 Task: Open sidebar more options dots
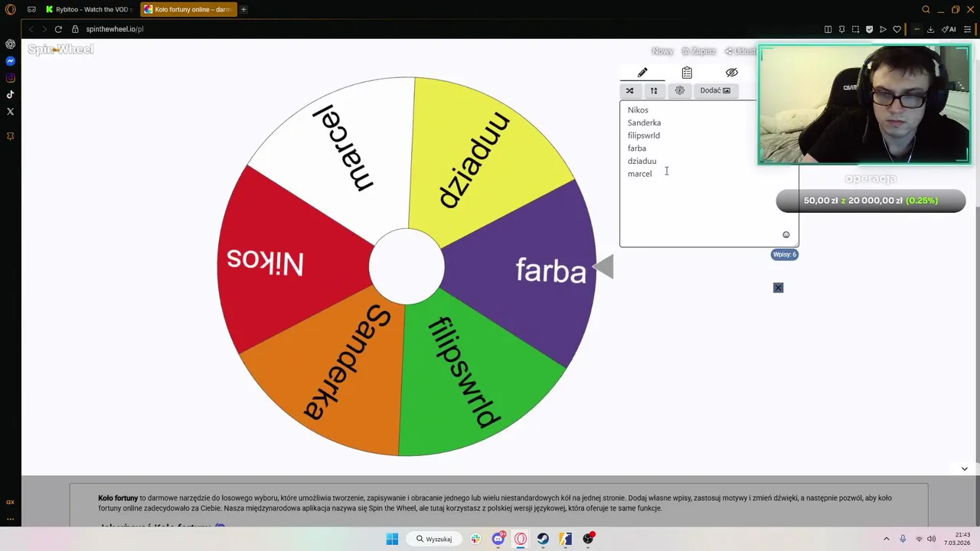pos(11,519)
